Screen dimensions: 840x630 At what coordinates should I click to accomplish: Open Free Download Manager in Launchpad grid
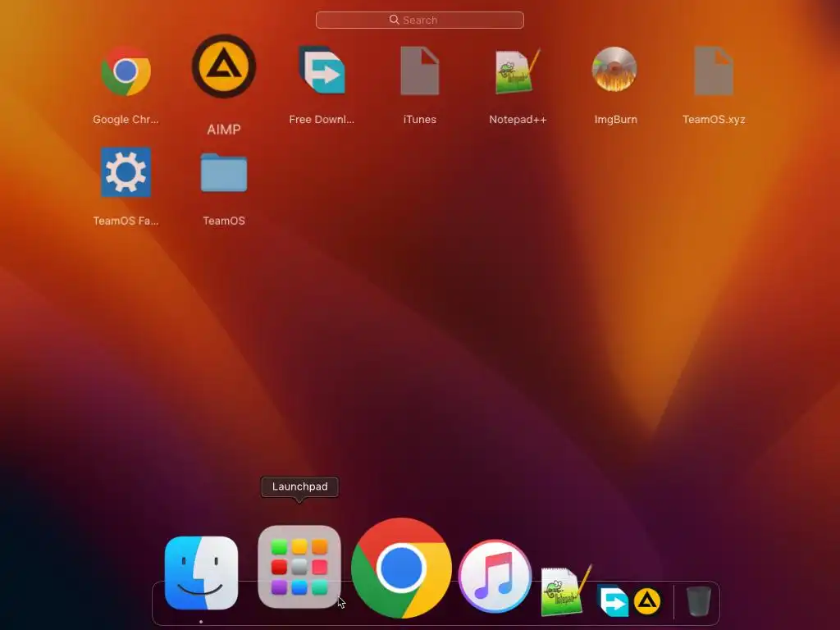click(322, 71)
